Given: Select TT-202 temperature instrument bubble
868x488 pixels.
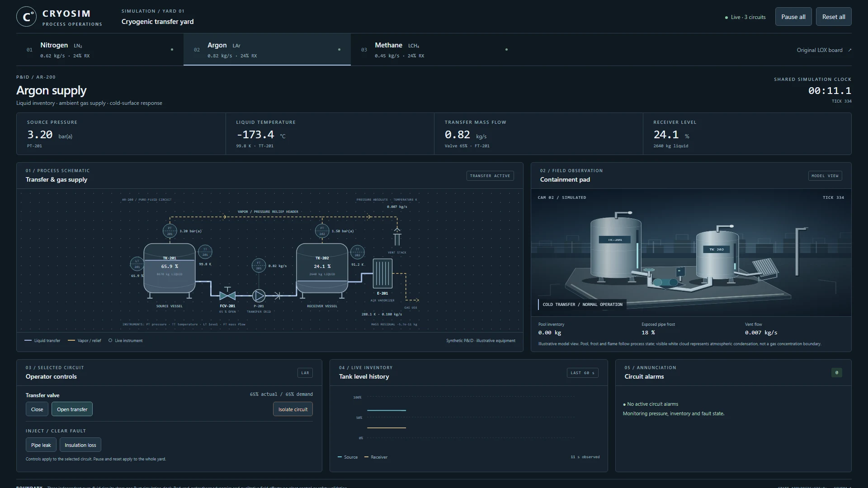Looking at the screenshot, I should [x=357, y=252].
